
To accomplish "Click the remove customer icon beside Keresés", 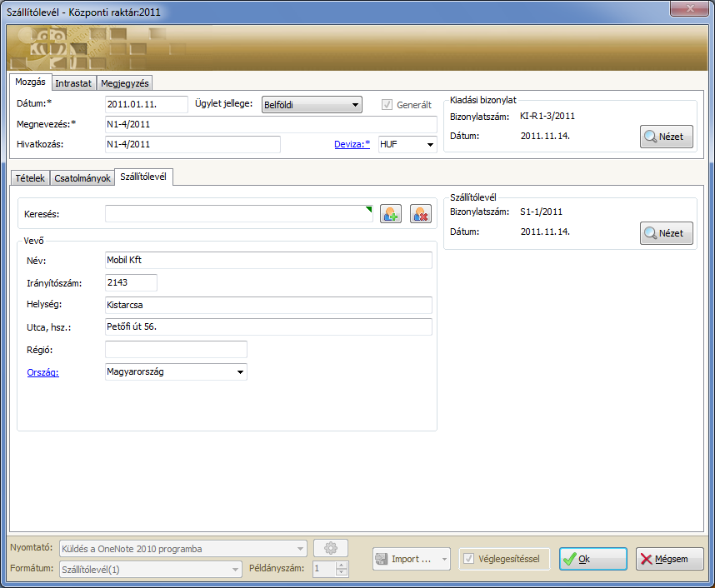I will coord(421,214).
